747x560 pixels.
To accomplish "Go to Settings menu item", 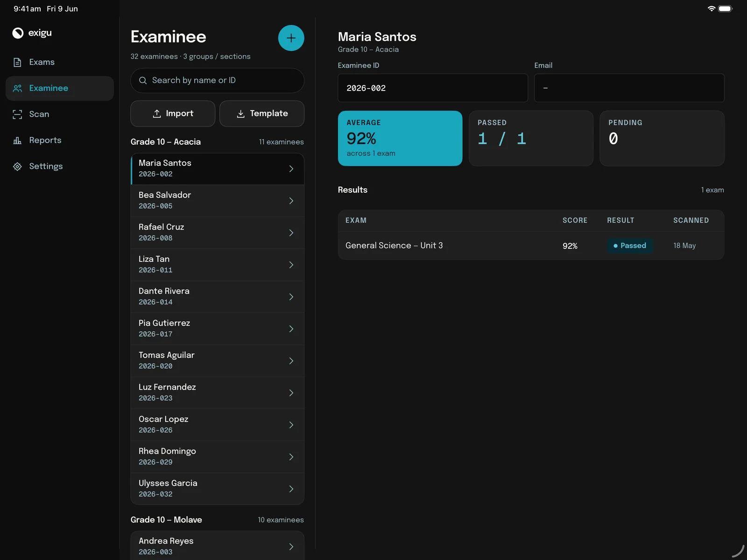I will 60,167.
